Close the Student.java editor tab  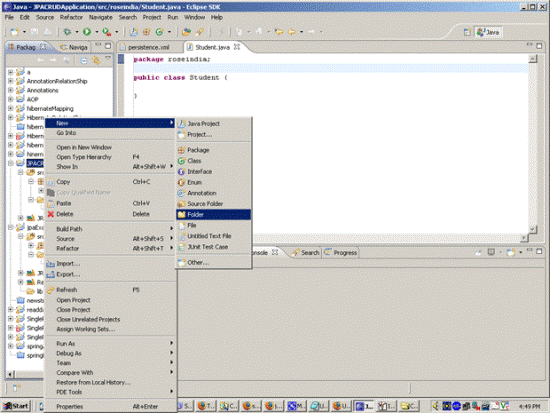click(237, 47)
